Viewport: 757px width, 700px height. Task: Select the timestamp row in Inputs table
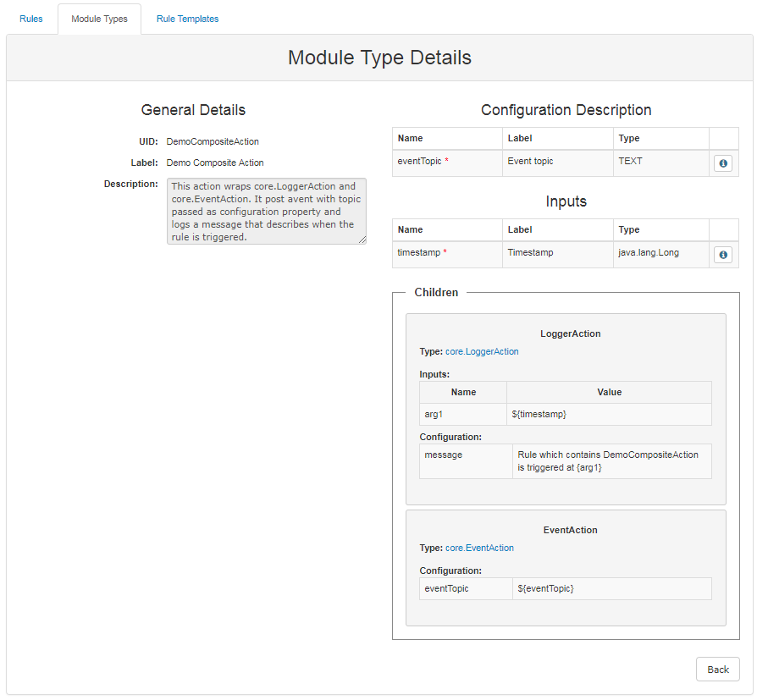point(446,254)
